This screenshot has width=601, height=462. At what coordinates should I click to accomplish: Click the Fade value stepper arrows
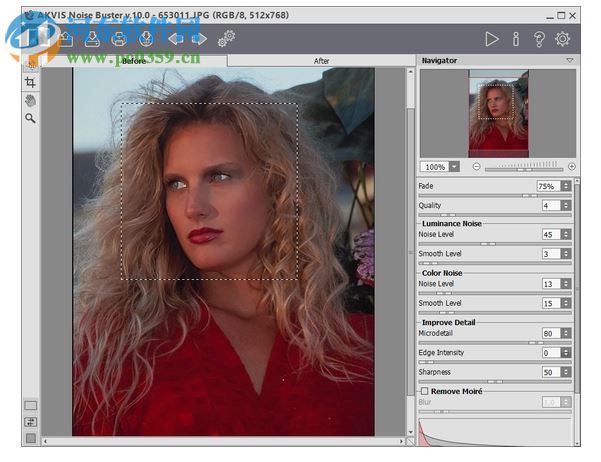[x=566, y=186]
